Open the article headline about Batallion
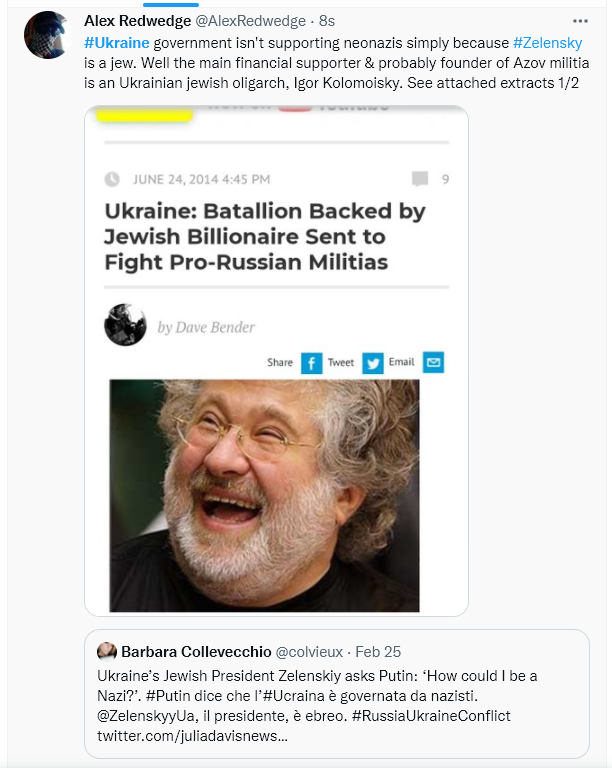The image size is (612, 768). click(x=264, y=237)
